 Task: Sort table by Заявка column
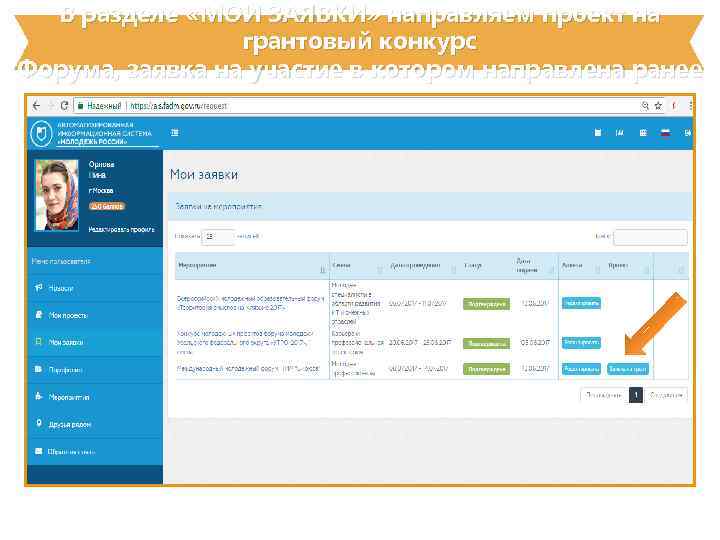(x=581, y=265)
